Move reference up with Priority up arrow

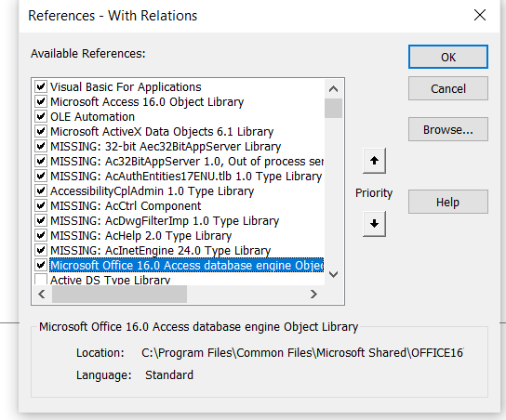[374, 161]
